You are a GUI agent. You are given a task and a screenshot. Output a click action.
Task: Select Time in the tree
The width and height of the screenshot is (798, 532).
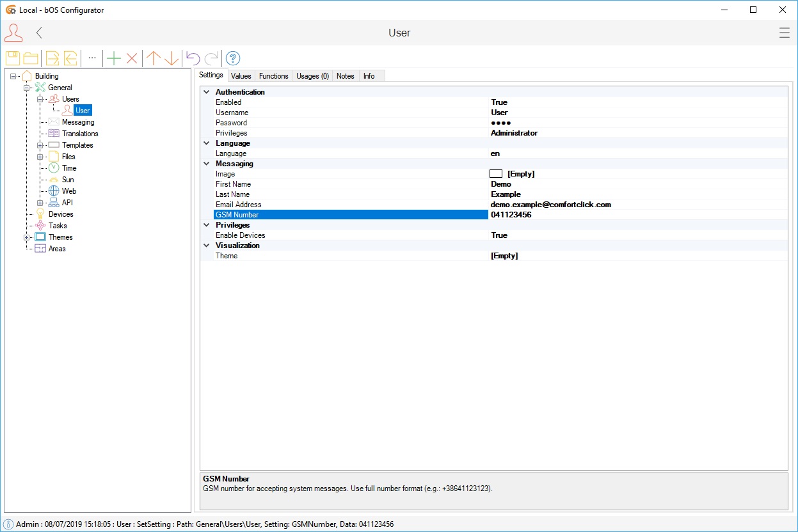point(69,168)
